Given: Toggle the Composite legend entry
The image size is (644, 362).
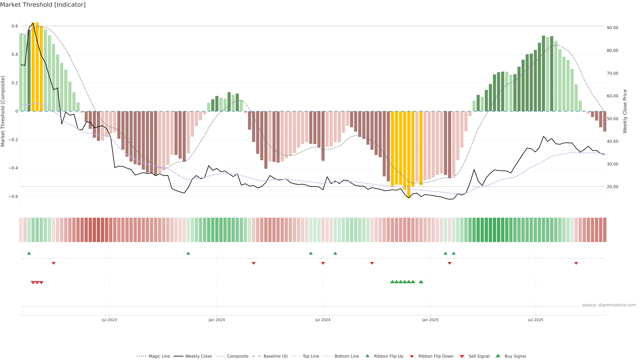Looking at the screenshot, I should 237,356.
